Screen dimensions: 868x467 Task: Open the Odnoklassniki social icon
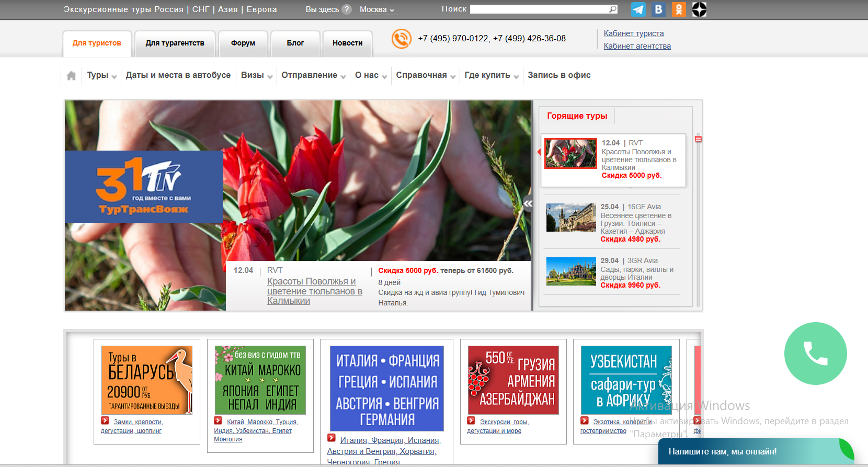679,9
